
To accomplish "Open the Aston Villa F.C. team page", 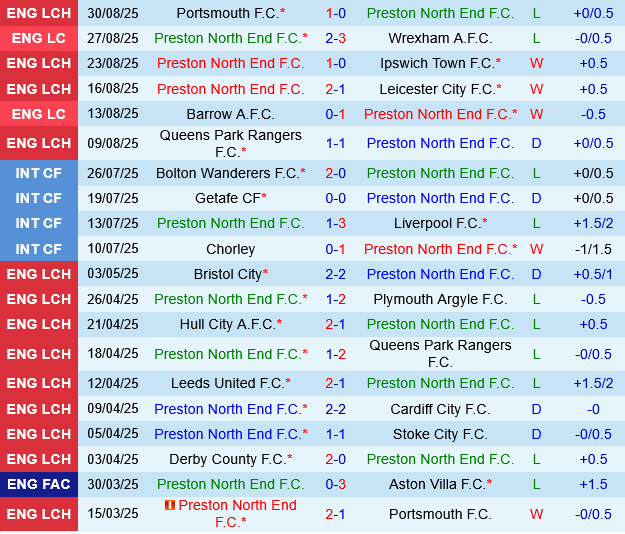I will (436, 484).
